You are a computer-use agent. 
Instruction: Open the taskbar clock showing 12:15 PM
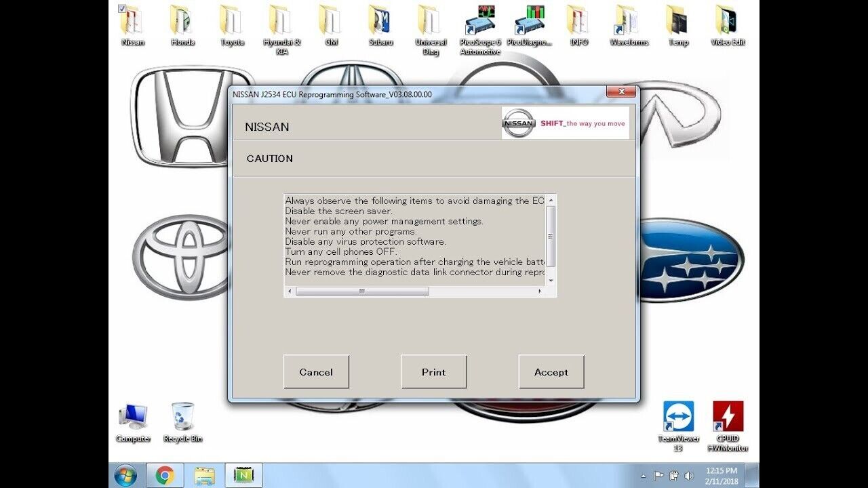tap(721, 476)
